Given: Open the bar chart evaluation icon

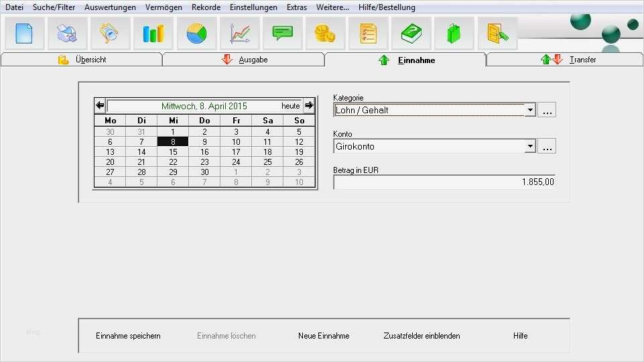Looking at the screenshot, I should [x=153, y=34].
